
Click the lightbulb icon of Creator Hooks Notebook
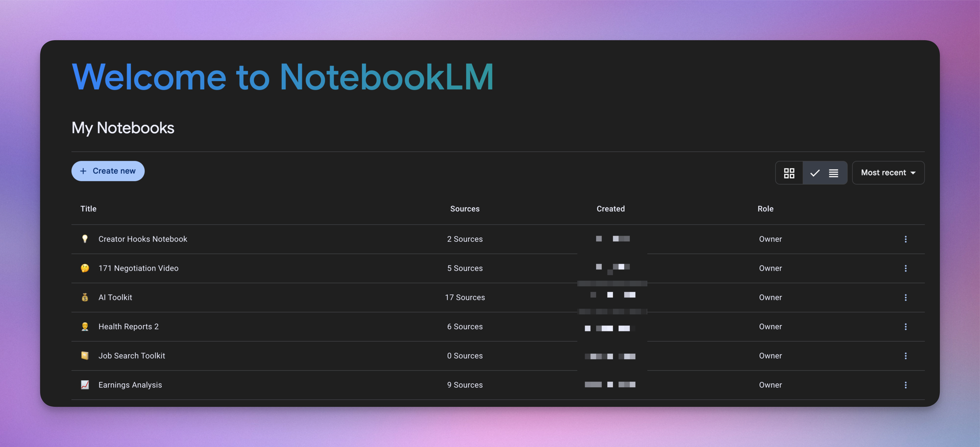[85, 239]
